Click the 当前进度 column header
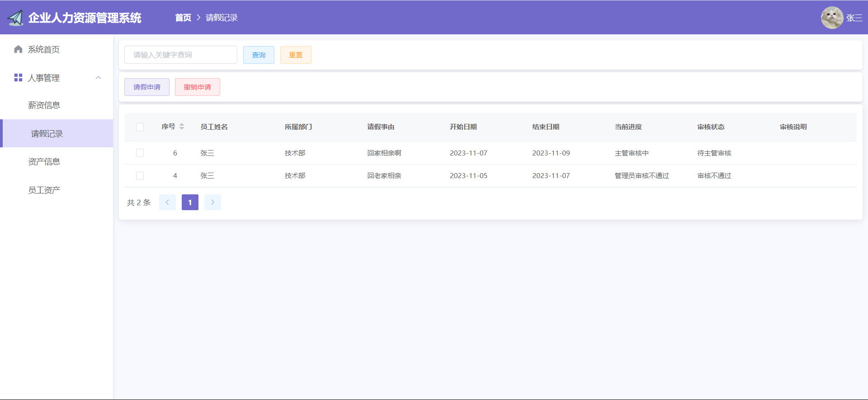 [628, 127]
